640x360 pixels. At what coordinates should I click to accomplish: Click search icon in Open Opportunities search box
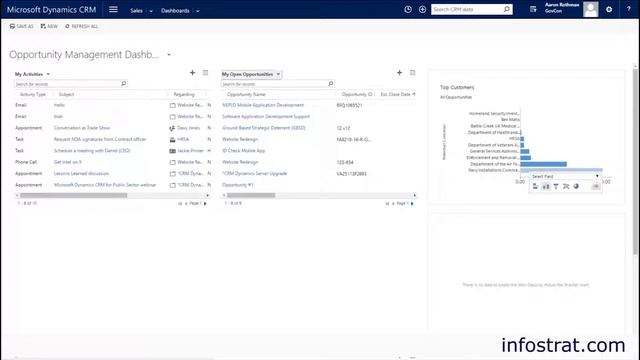tap(331, 84)
